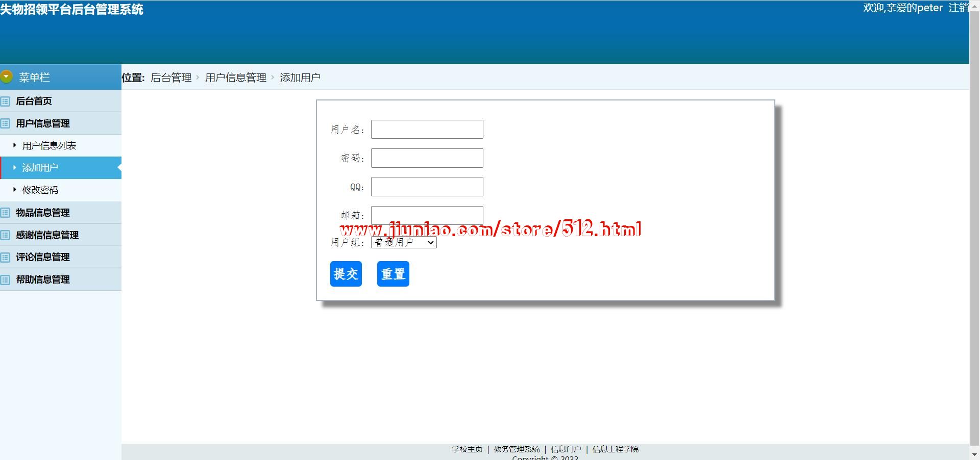The width and height of the screenshot is (980, 460).
Task: Click the 失物招领平台后台管理系统 title
Action: pyautogui.click(x=71, y=10)
